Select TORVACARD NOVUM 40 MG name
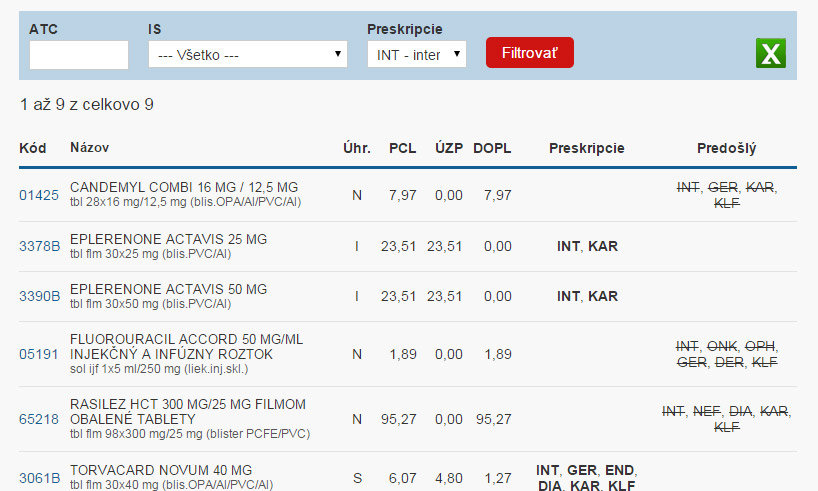 click(x=161, y=470)
